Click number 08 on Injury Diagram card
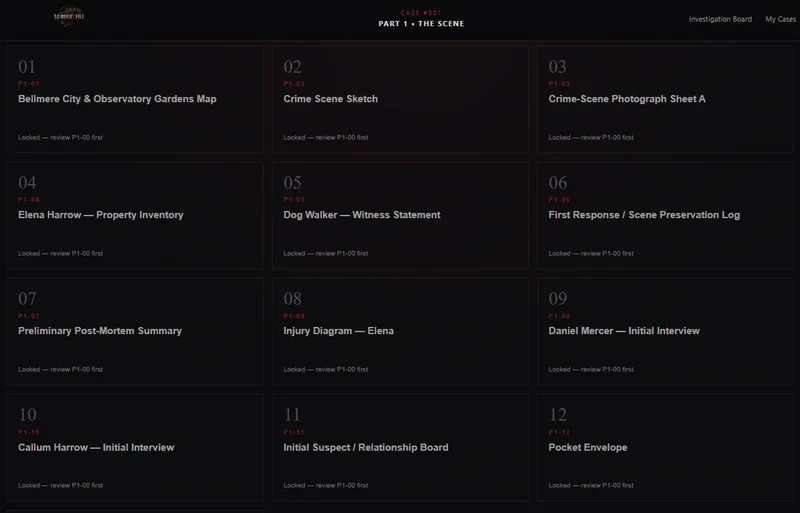The width and height of the screenshot is (800, 513). tap(292, 299)
